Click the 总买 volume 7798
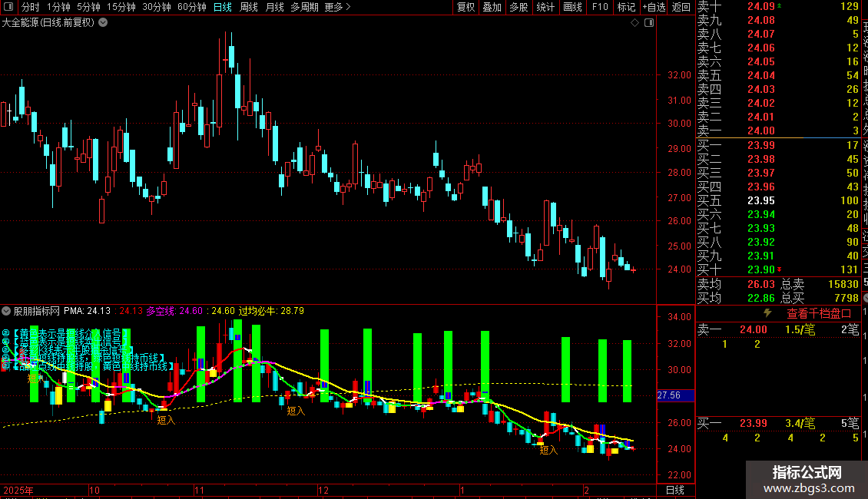The width and height of the screenshot is (868, 499). [x=846, y=298]
